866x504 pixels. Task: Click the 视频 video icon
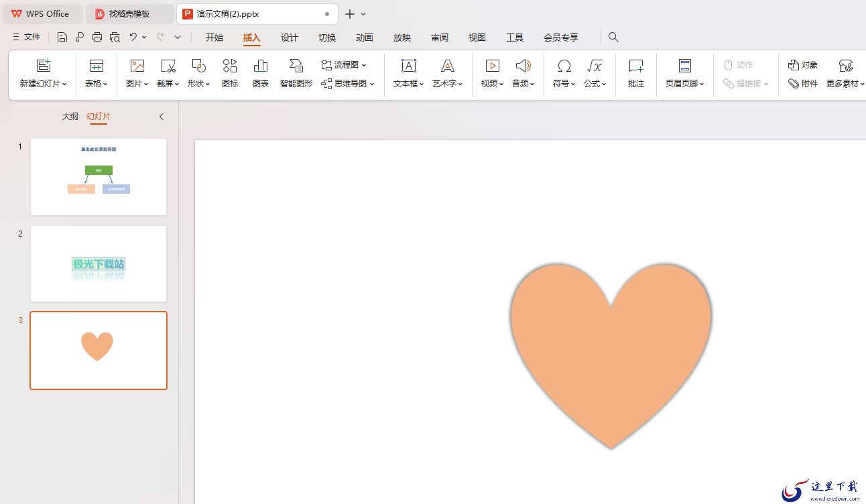pyautogui.click(x=492, y=66)
